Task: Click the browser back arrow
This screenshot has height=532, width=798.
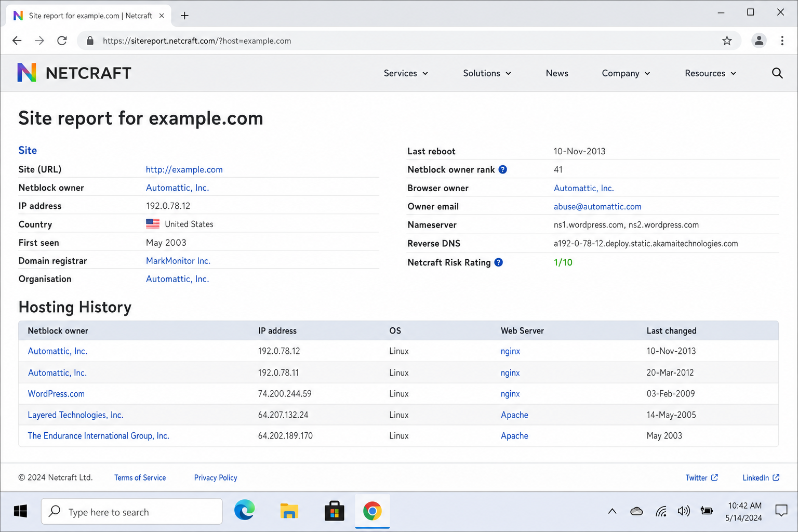Action: pos(17,41)
